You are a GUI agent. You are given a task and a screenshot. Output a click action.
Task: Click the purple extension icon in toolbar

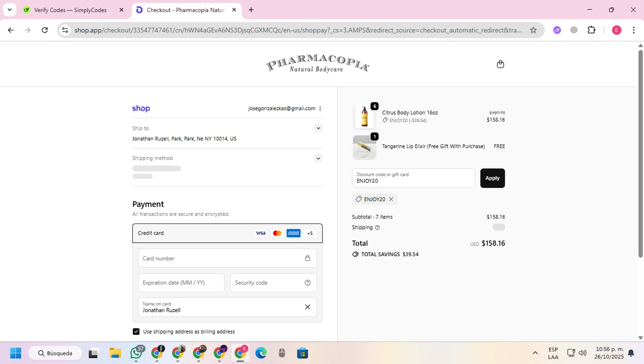click(557, 30)
